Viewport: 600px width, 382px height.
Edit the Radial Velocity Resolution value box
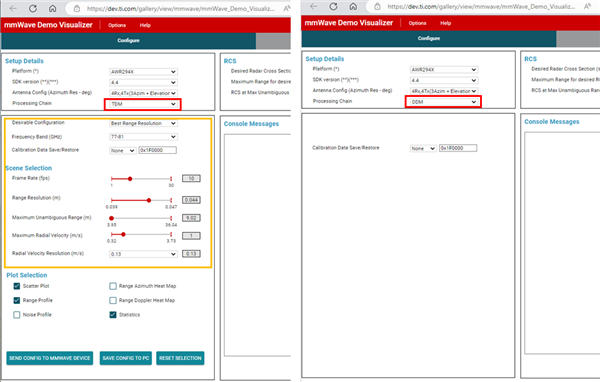[x=191, y=254]
